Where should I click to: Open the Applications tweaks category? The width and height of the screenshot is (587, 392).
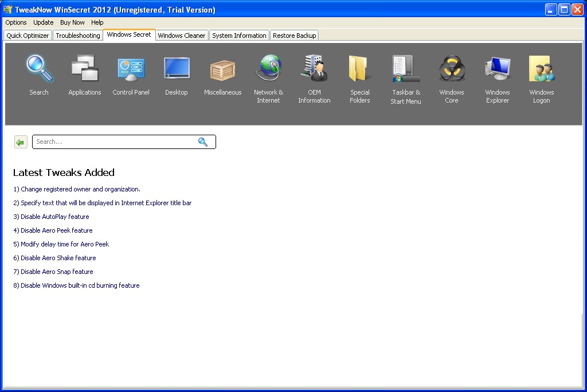click(85, 69)
